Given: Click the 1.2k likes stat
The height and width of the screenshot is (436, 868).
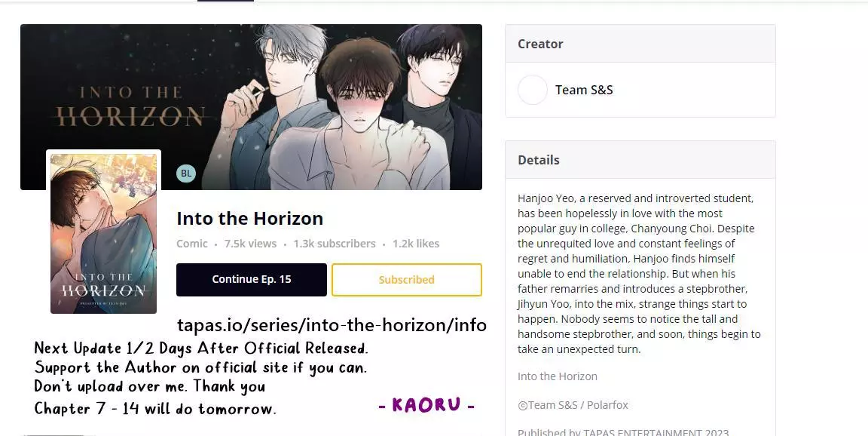Looking at the screenshot, I should tap(416, 244).
